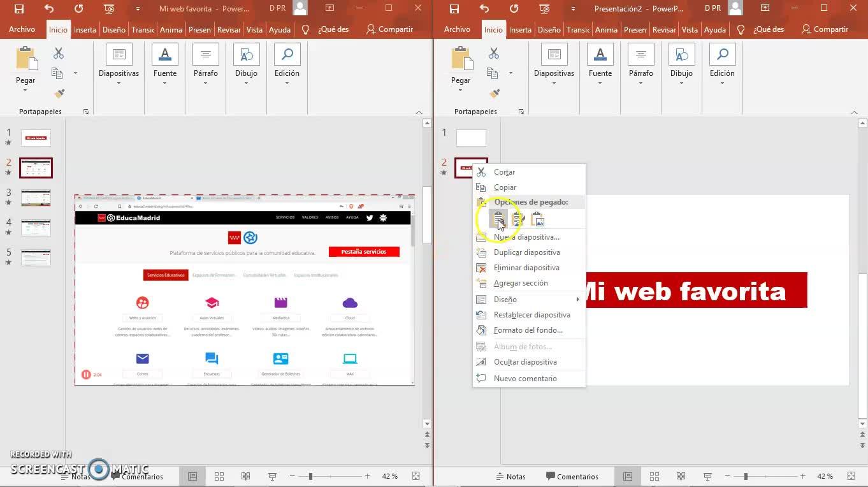Copy selection in Presentación2 ribbon
The width and height of the screenshot is (868, 487).
coord(493,73)
